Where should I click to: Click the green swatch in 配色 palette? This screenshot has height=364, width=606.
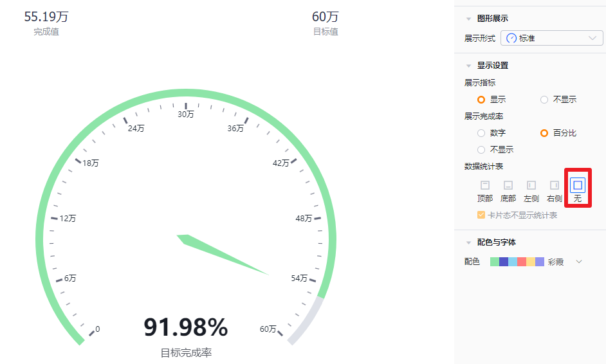495,262
